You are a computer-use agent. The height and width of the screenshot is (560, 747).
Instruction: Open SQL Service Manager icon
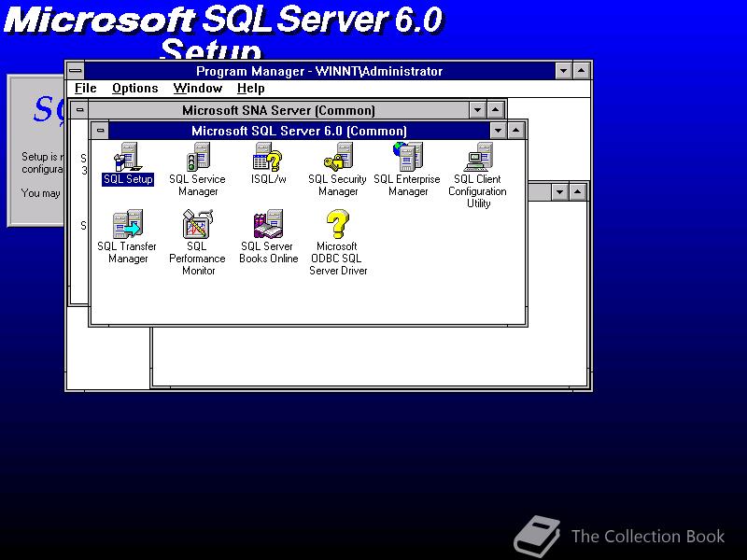198,157
